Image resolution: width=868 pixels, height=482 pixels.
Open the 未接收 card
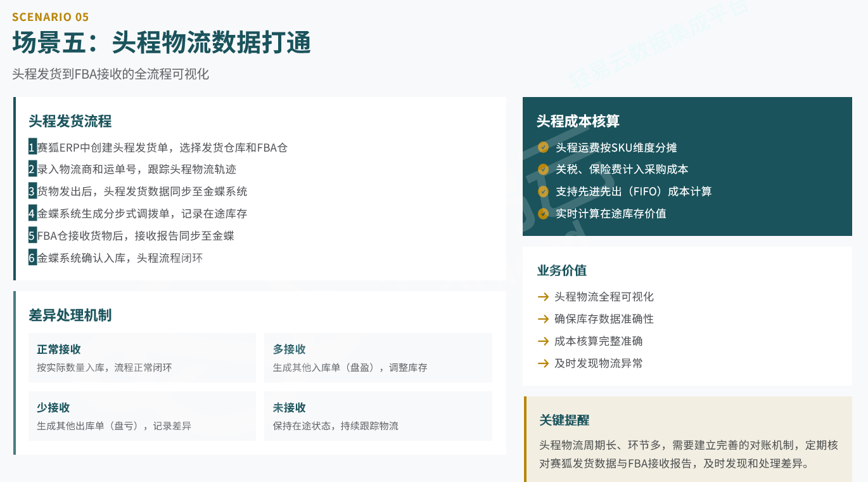coord(378,416)
